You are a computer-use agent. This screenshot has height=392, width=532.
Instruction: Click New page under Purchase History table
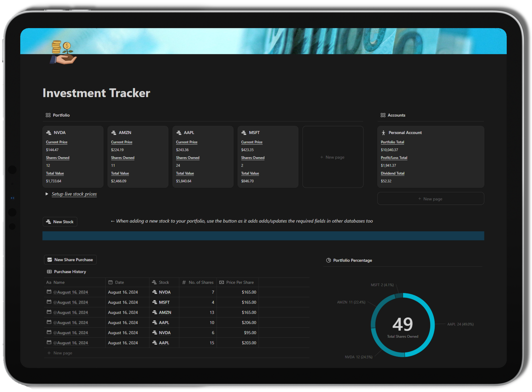coord(63,353)
